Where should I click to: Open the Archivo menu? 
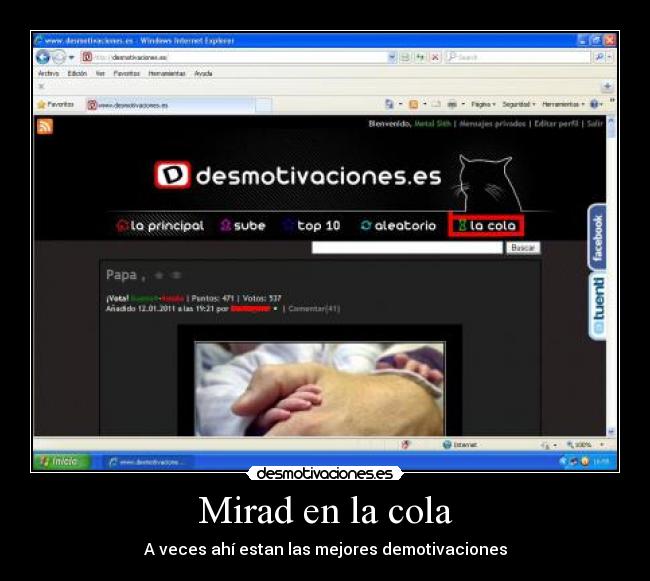(48, 73)
